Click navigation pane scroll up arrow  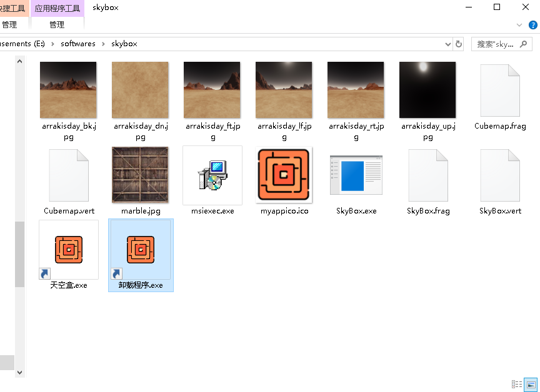coord(19,61)
